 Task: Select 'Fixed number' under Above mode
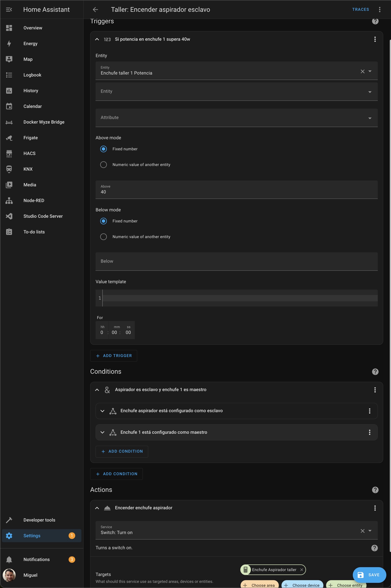pos(103,149)
